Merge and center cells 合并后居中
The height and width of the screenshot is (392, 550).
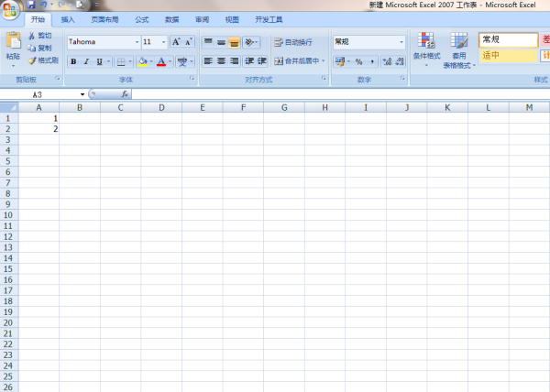tap(297, 61)
